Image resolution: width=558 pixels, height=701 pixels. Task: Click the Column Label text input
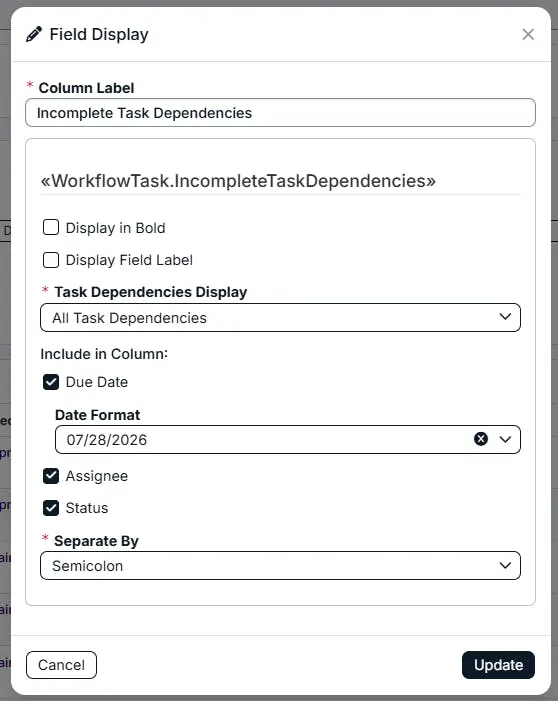click(x=280, y=113)
